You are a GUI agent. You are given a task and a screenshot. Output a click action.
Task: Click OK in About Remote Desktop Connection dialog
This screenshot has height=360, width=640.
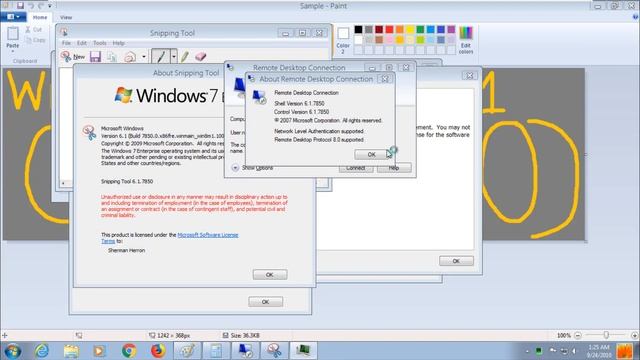371,154
